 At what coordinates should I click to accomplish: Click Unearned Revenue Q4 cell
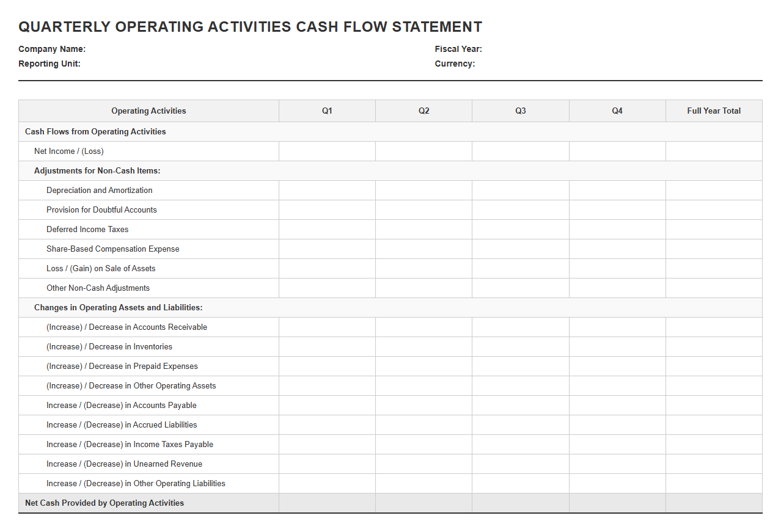pyautogui.click(x=617, y=464)
